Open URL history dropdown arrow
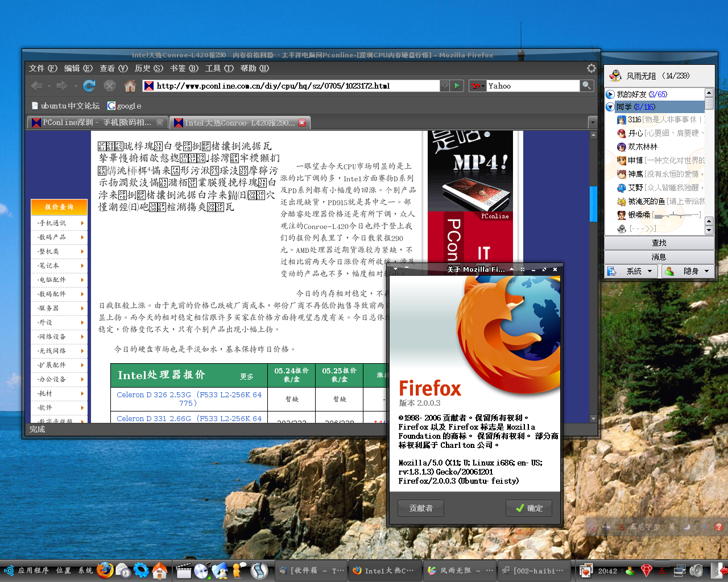The image size is (728, 582). point(445,86)
